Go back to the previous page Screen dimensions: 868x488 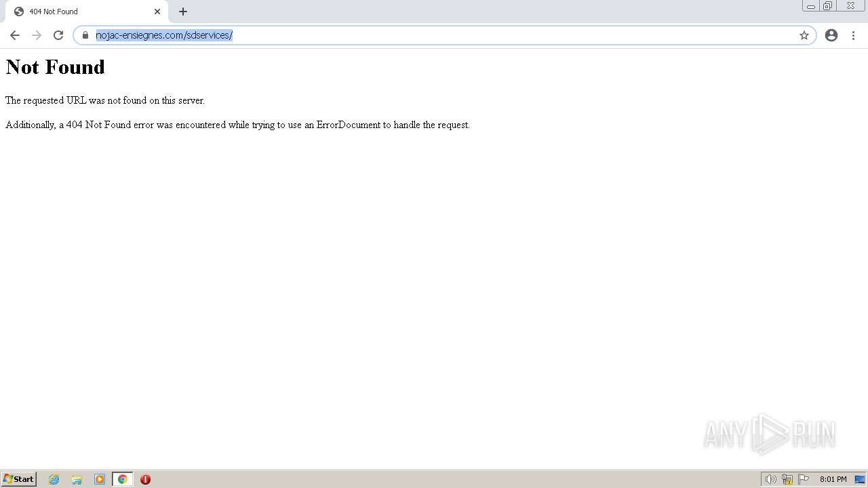click(x=15, y=35)
